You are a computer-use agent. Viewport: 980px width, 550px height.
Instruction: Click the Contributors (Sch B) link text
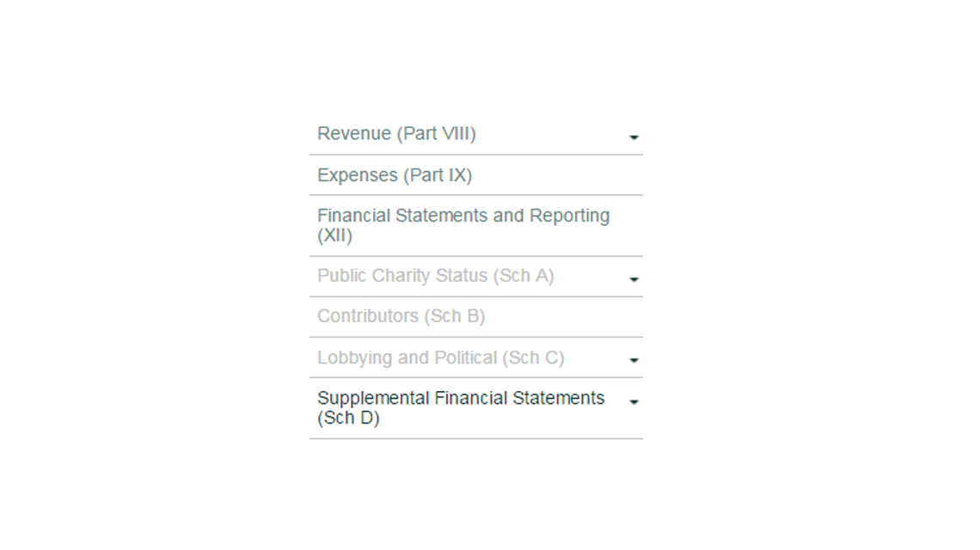point(401,316)
